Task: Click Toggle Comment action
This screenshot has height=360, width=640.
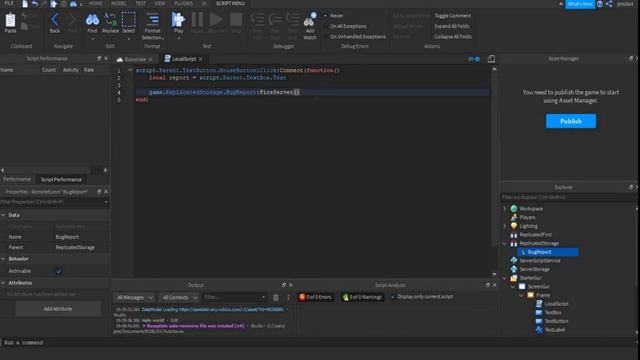Action: click(452, 16)
